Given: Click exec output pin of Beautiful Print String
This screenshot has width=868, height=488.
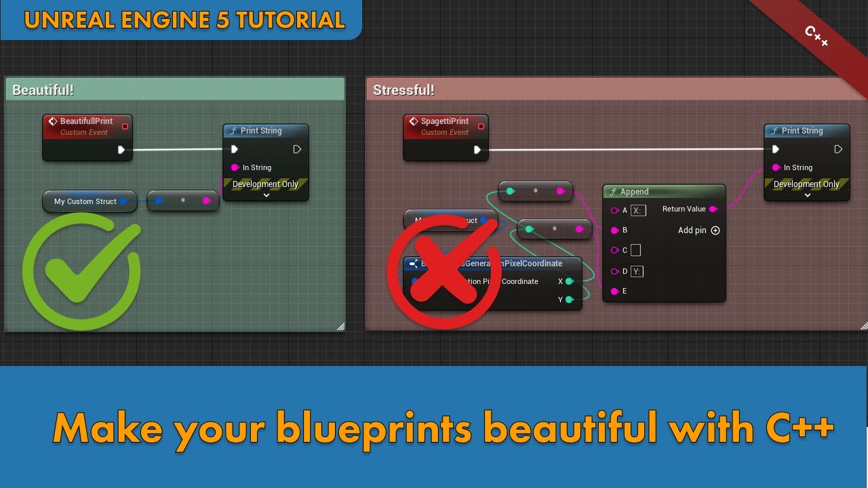Looking at the screenshot, I should click(297, 149).
